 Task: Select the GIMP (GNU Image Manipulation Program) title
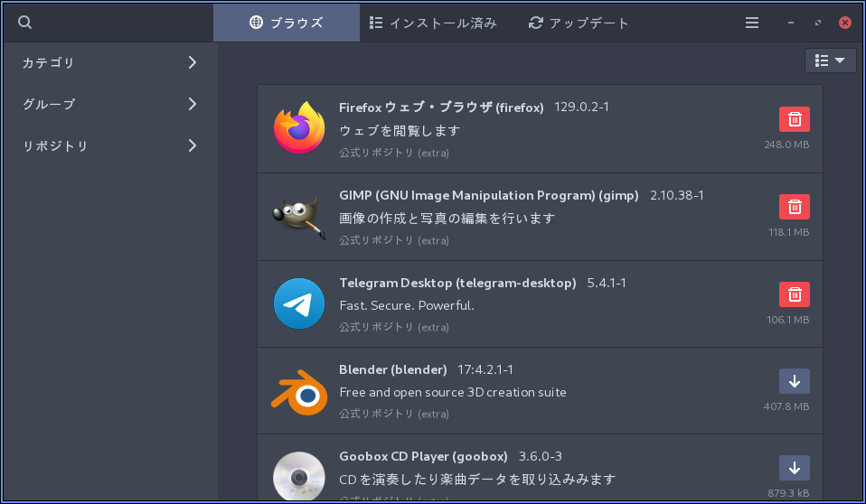click(489, 195)
